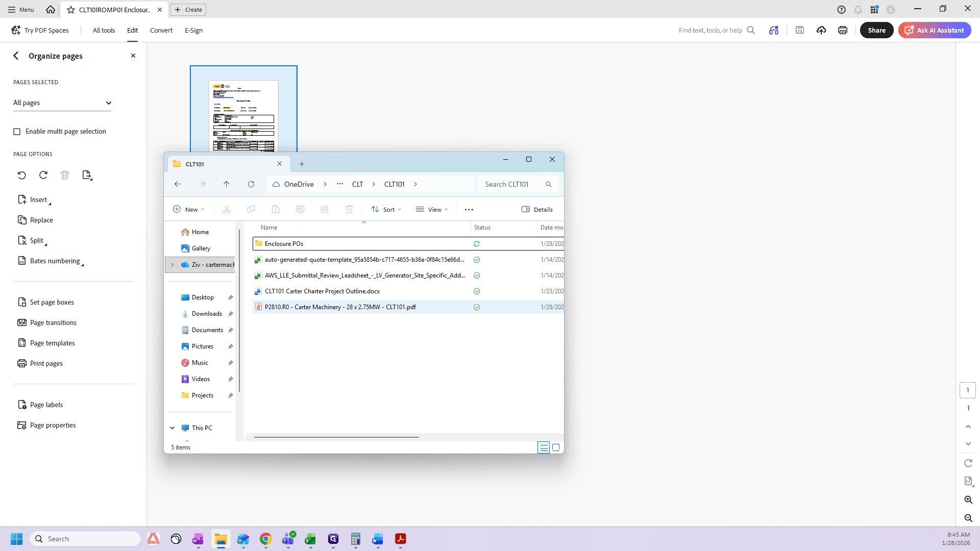Image resolution: width=980 pixels, height=551 pixels.
Task: Click the refresh button in File Explorer
Action: coord(251,184)
